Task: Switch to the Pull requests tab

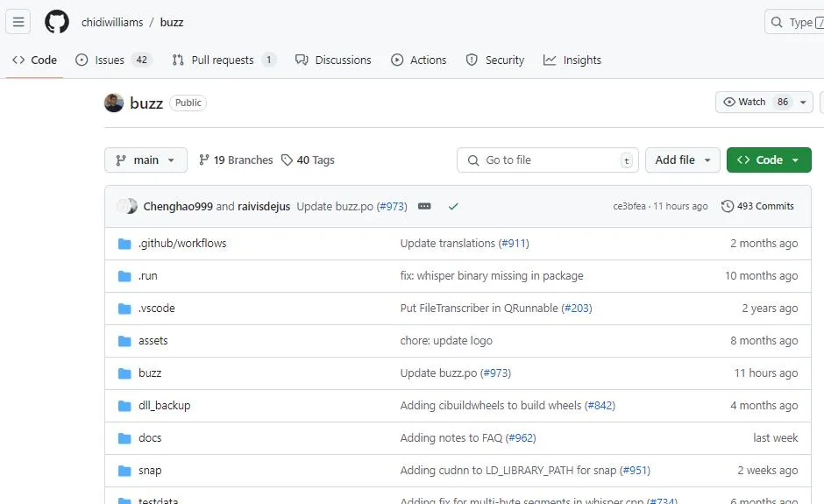Action: [x=224, y=60]
